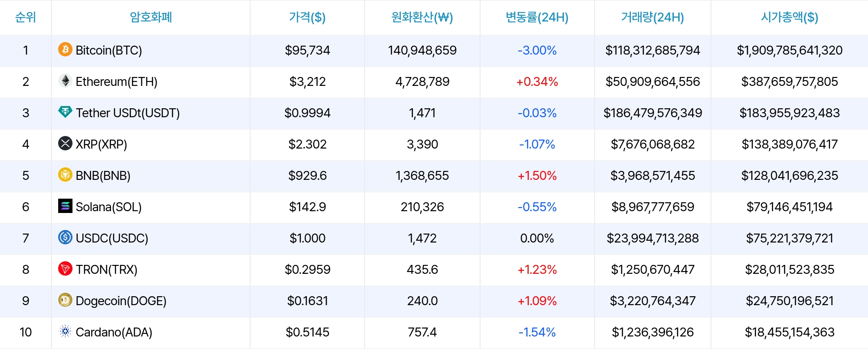Select Dogecoin price $0.1631
868x349 pixels.
307,301
